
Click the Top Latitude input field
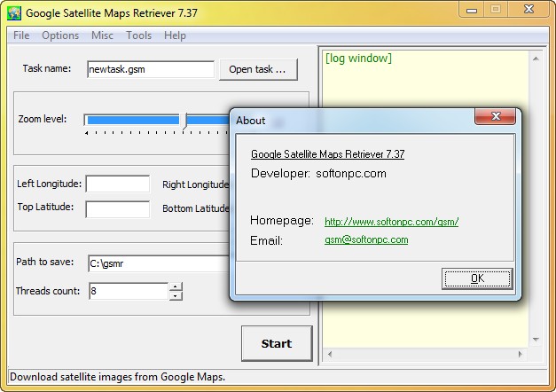point(118,209)
